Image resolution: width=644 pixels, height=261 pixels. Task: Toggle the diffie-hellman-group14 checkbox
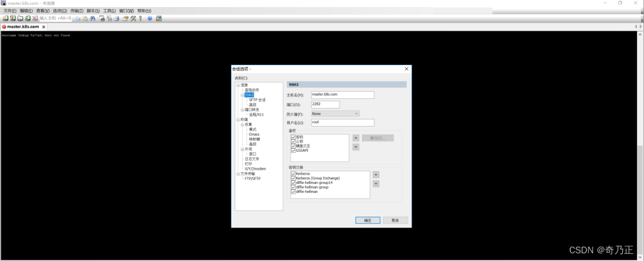coord(293,183)
